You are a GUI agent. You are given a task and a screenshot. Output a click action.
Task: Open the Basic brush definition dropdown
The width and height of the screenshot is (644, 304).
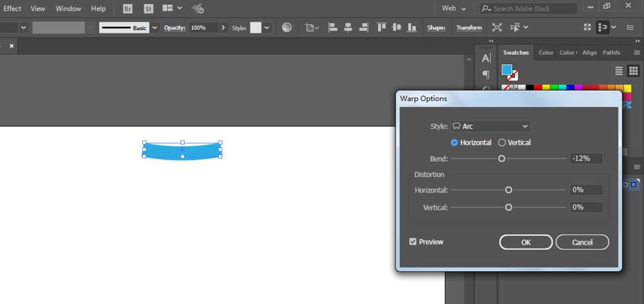tap(155, 28)
